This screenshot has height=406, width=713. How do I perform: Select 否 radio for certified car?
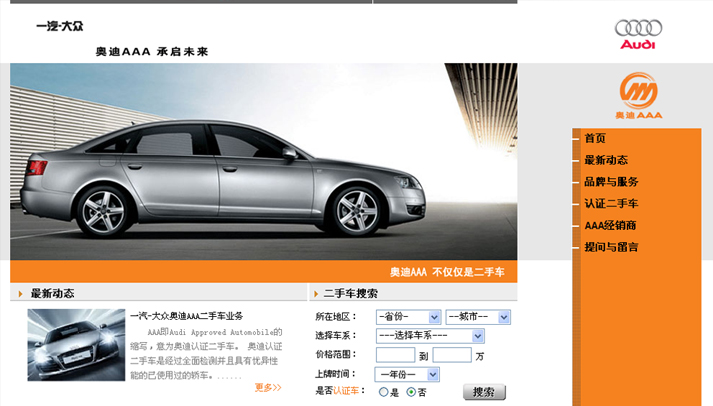(411, 392)
